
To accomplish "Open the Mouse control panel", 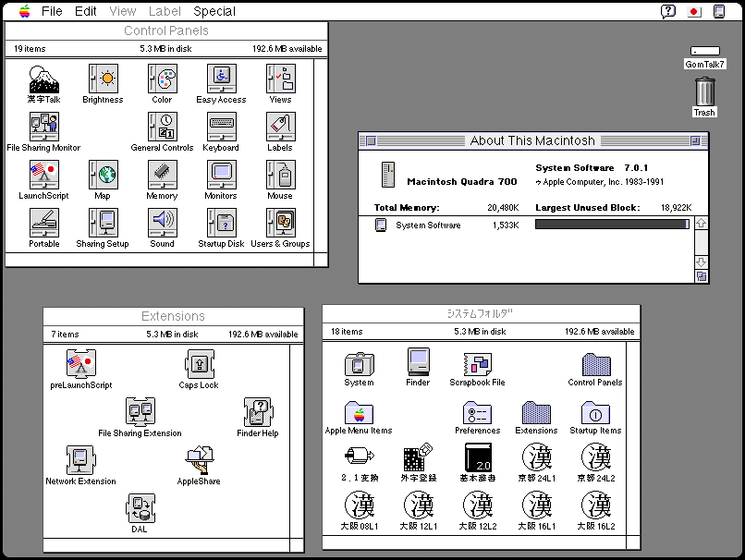I will coord(280,175).
